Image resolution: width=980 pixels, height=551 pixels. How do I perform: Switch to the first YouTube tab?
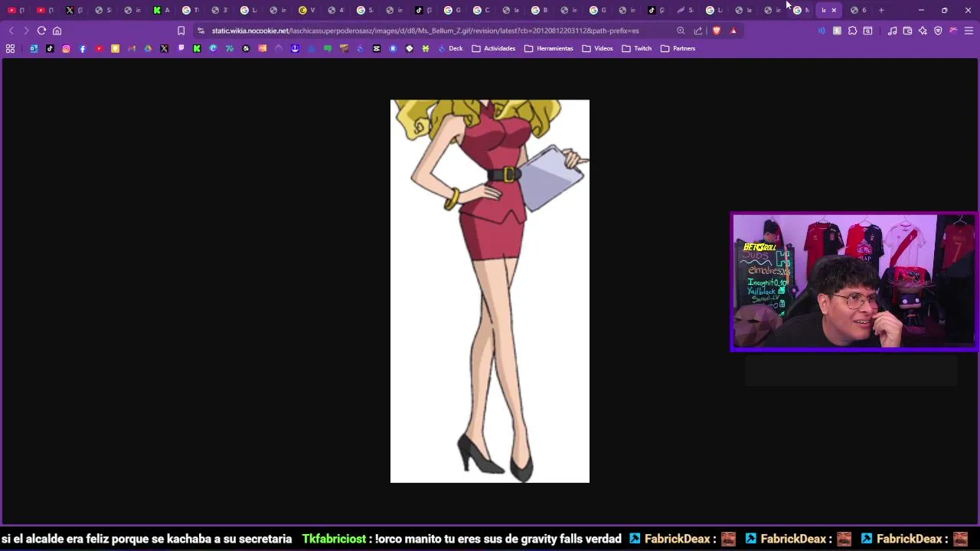coord(15,10)
